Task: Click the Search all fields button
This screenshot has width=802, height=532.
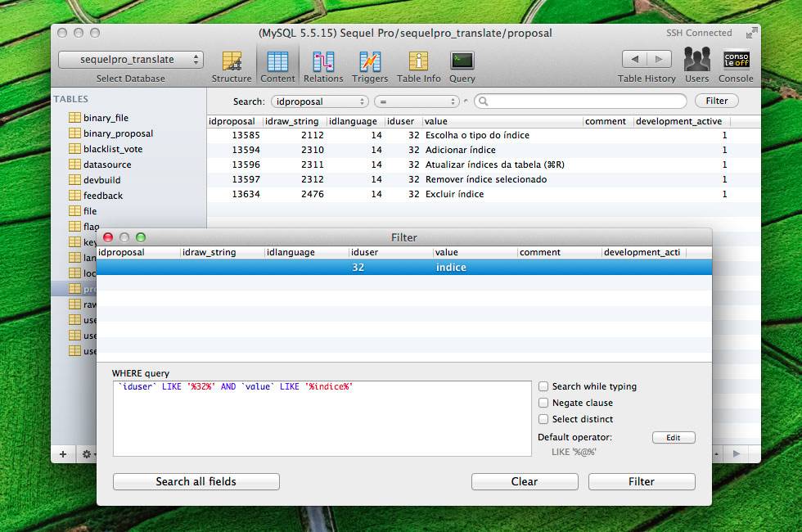Action: [196, 481]
